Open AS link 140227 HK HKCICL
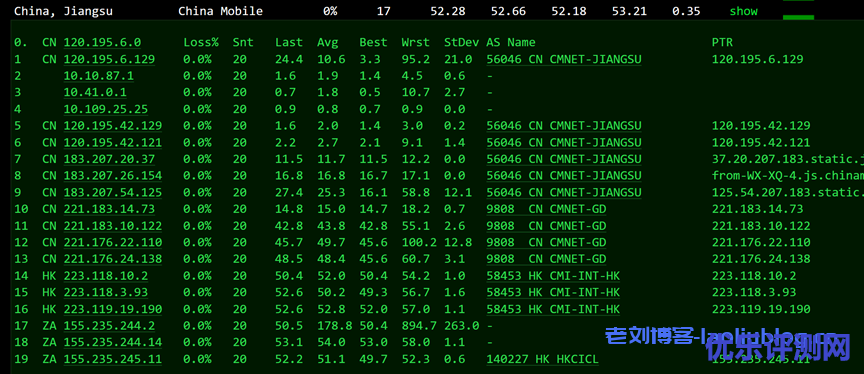The height and width of the screenshot is (374, 864). [x=542, y=359]
